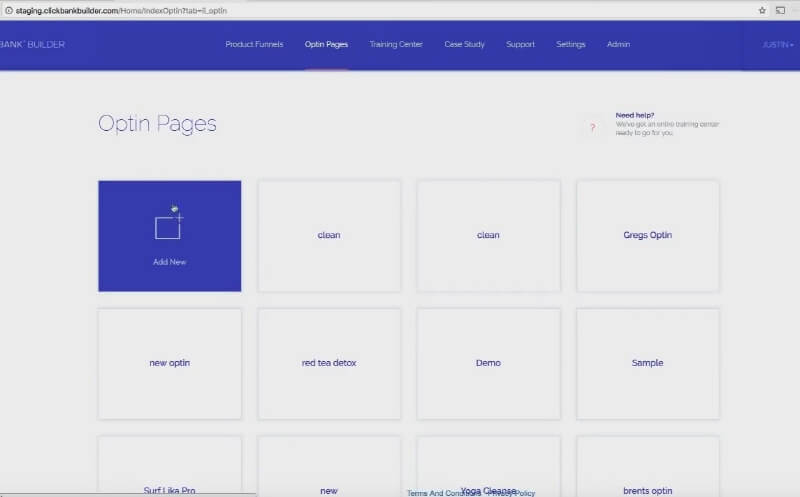The image size is (800, 497).
Task: Open the Admin menu item
Action: point(618,44)
